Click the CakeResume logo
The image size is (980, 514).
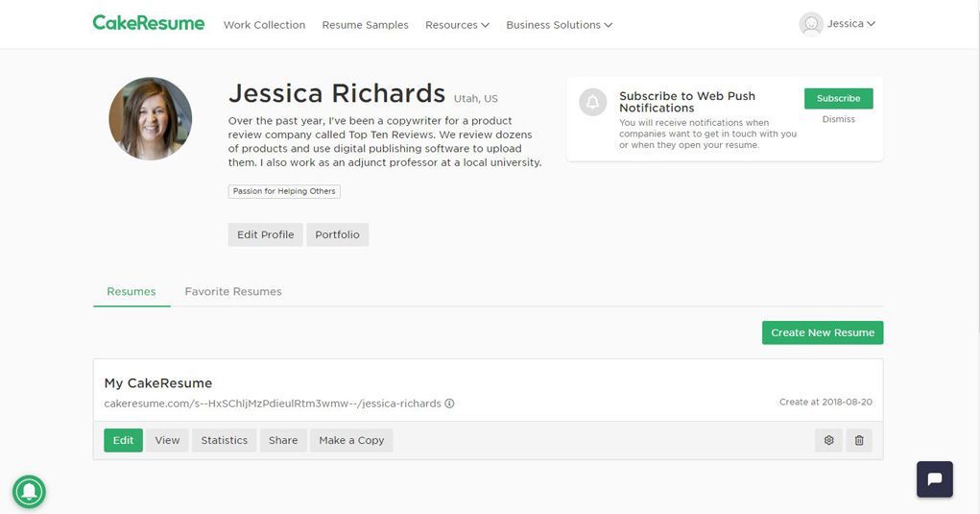coord(148,23)
